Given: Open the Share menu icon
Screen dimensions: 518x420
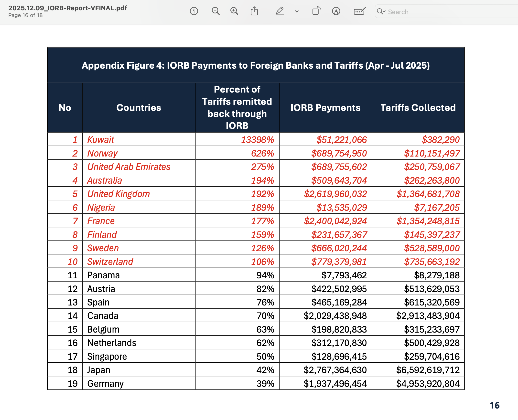Looking at the screenshot, I should click(254, 11).
